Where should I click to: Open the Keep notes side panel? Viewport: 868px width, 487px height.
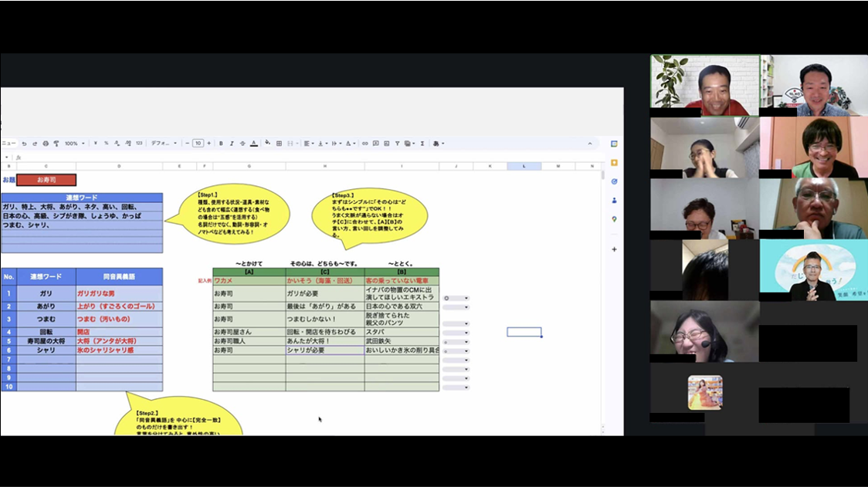[614, 163]
